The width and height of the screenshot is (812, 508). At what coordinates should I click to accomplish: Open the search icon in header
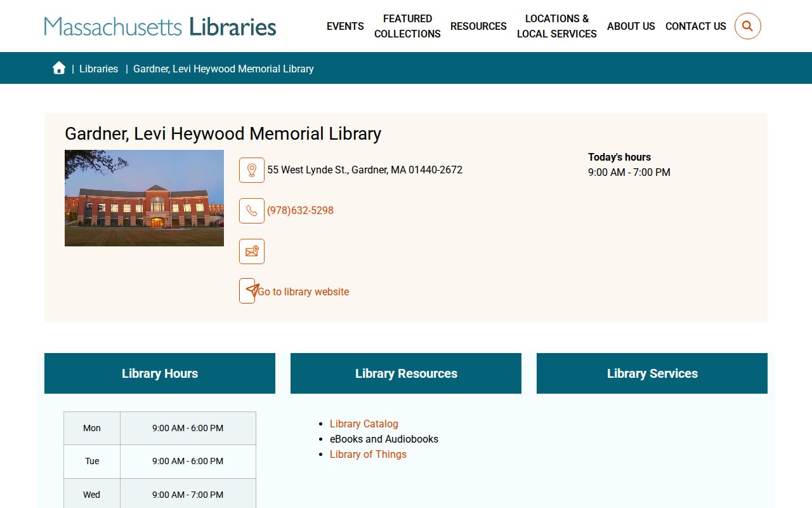[747, 26]
